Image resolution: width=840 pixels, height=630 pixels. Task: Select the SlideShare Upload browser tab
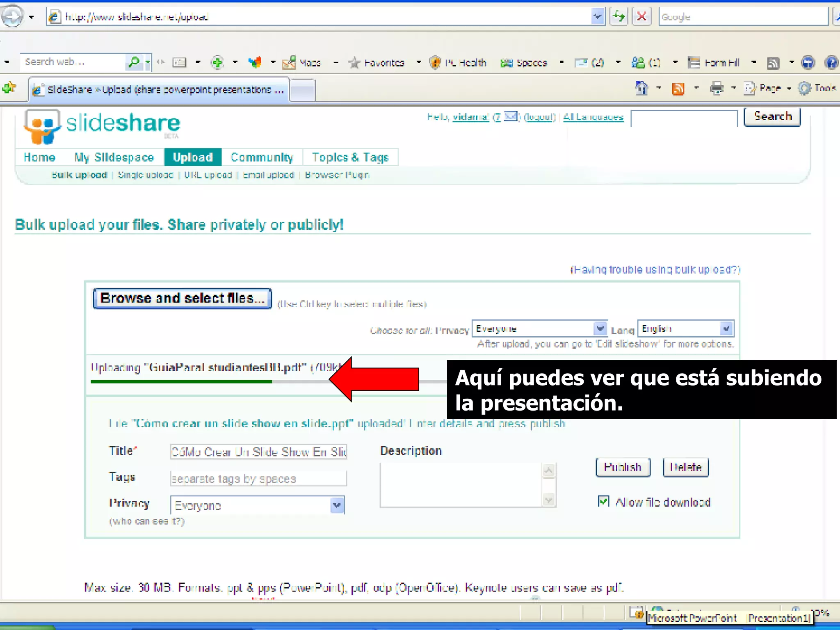[159, 89]
